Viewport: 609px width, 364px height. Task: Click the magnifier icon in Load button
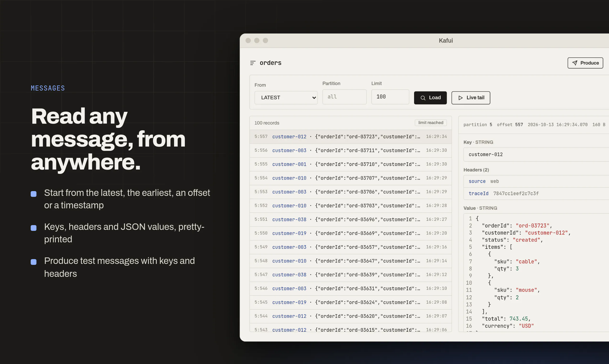[423, 98]
